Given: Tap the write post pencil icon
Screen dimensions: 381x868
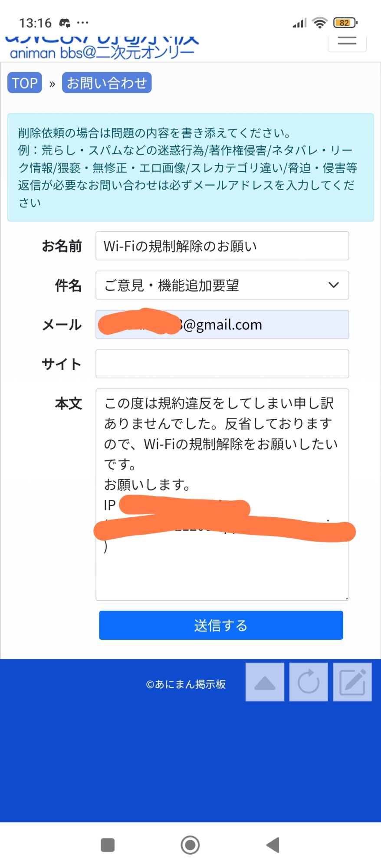Looking at the screenshot, I should click(352, 682).
